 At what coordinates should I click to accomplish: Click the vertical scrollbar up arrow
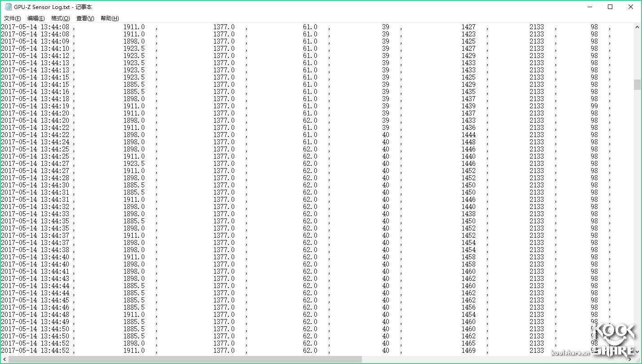coord(637,27)
